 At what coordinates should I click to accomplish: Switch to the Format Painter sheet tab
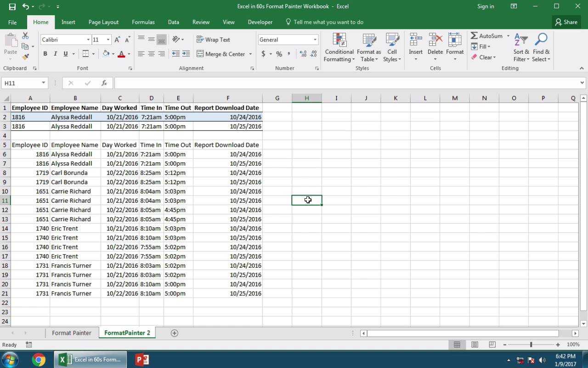pyautogui.click(x=71, y=333)
